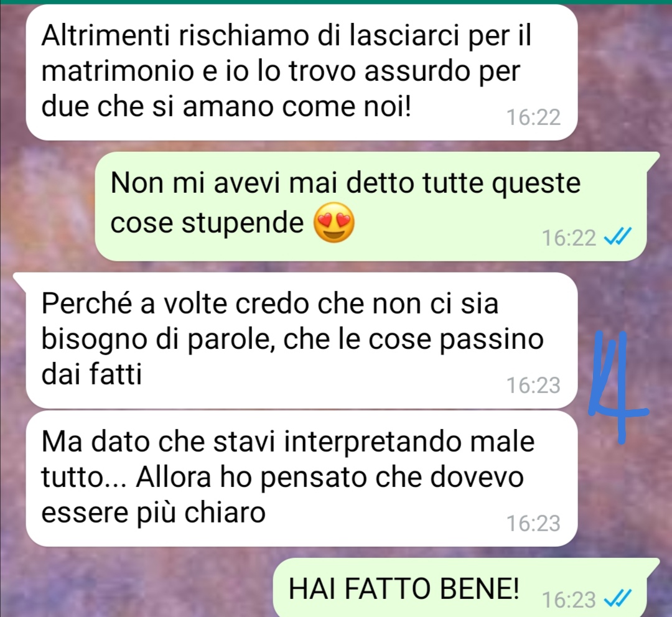The image size is (672, 617).
Task: Click the 16:23 timestamp under 'dai fatti'
Action: pos(534,385)
